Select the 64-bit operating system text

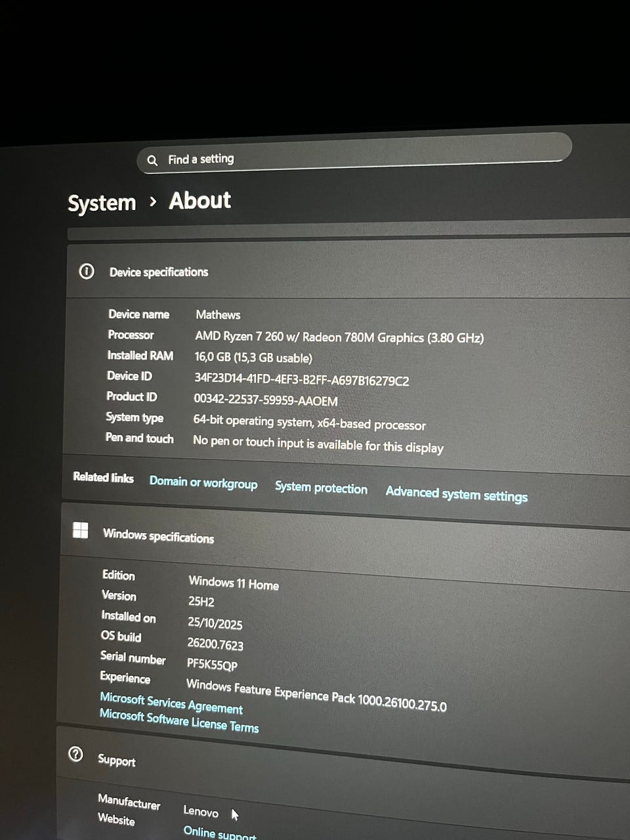[309, 423]
